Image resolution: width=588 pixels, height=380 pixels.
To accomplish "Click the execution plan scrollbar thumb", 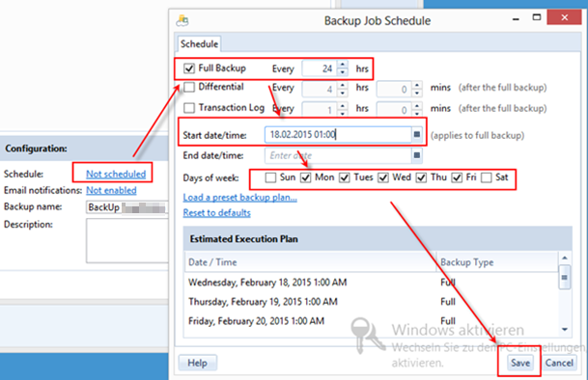I will 565,278.
